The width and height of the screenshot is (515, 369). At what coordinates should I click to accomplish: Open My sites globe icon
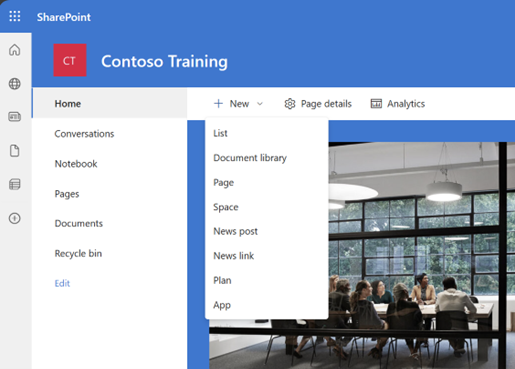pyautogui.click(x=15, y=84)
